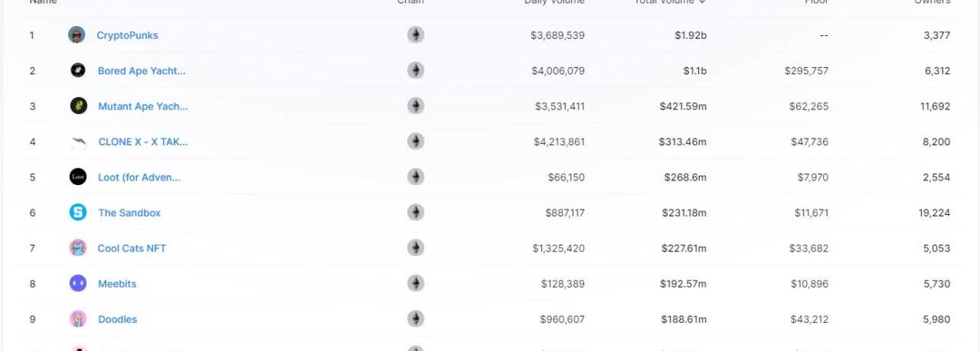
Task: Open The Sandbox collection link
Action: 129,213
